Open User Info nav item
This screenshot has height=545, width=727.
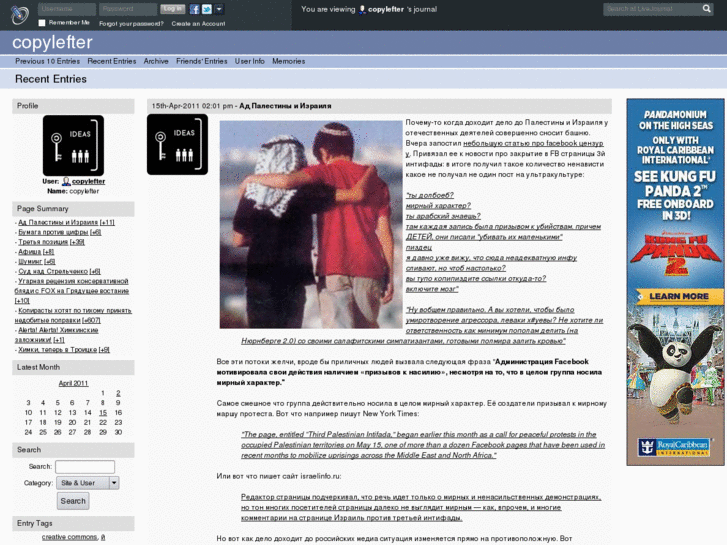tap(249, 61)
